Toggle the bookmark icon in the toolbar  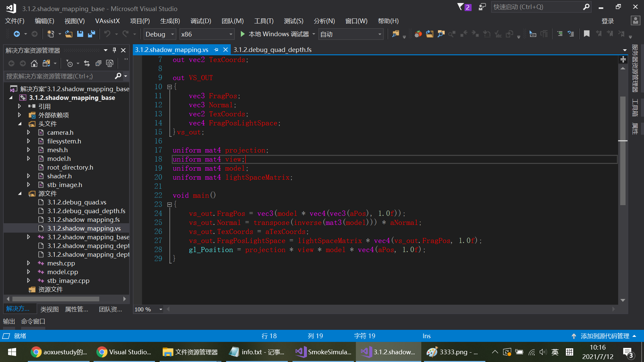586,34
